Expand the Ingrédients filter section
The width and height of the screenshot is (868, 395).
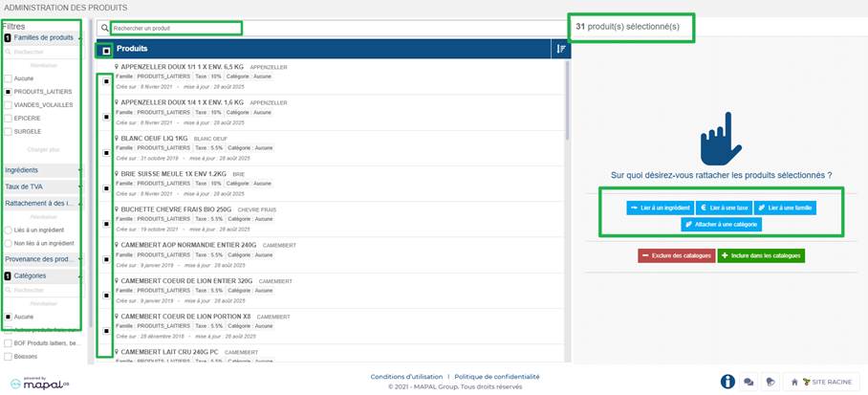coord(40,169)
